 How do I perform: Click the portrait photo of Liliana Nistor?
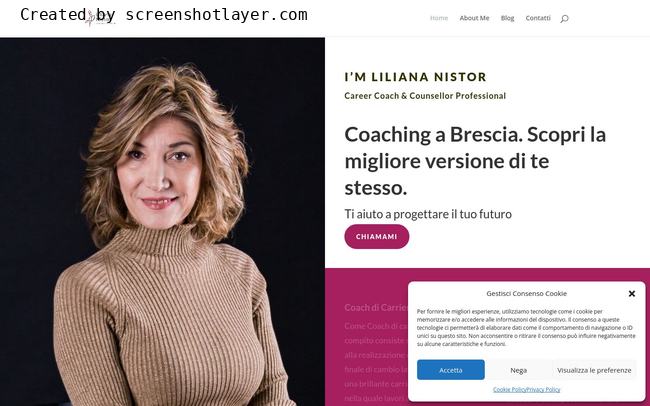(162, 222)
